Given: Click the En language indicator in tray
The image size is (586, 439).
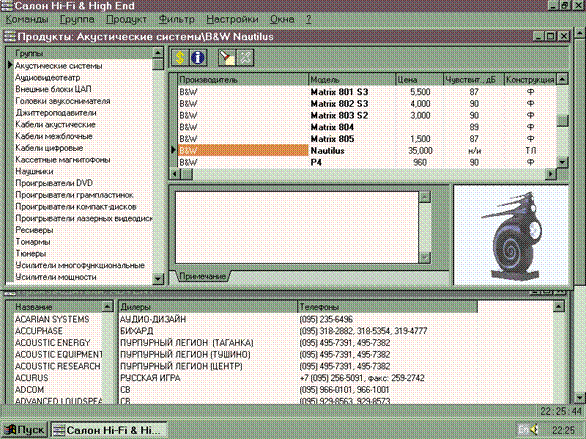Looking at the screenshot, I should tap(522, 430).
